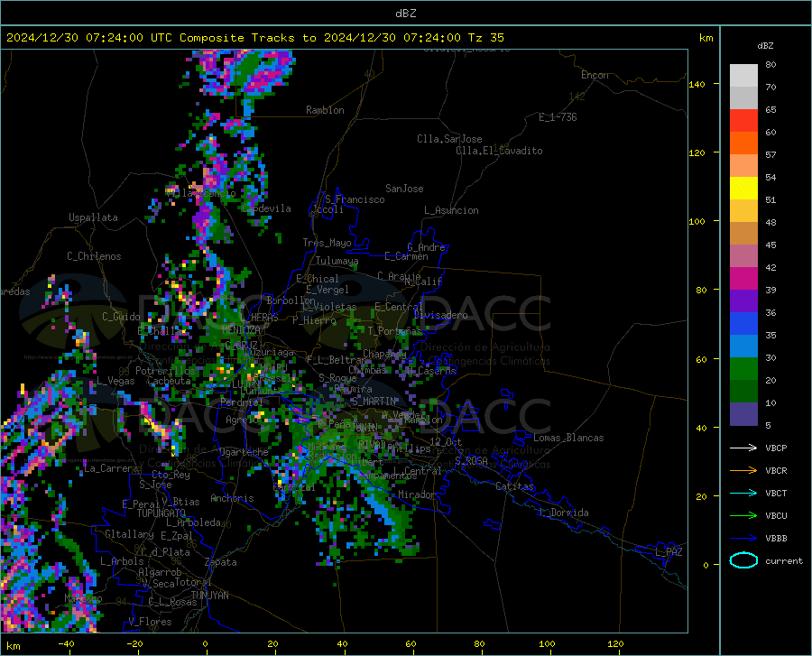Click the S_Francisco map label
The height and width of the screenshot is (656, 812).
355,199
